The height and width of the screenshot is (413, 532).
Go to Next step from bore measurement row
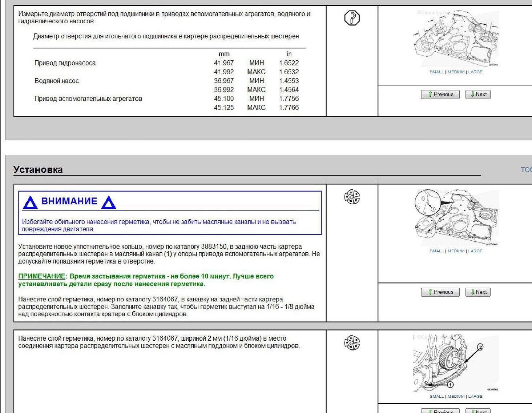(x=478, y=95)
